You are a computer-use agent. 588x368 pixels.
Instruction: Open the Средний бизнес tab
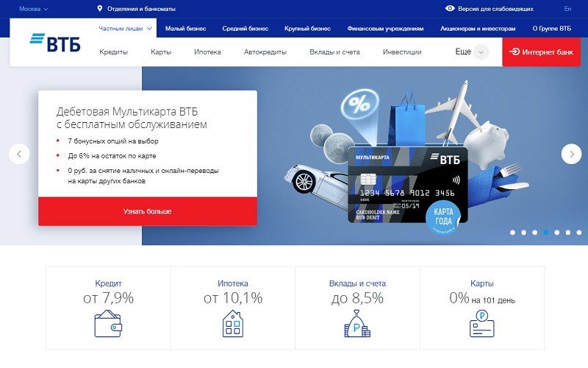pos(245,28)
